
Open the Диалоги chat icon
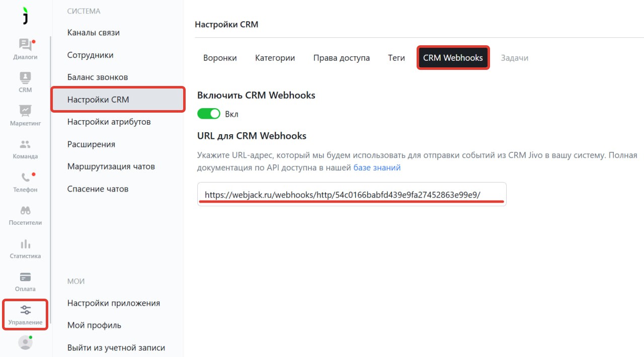(25, 46)
